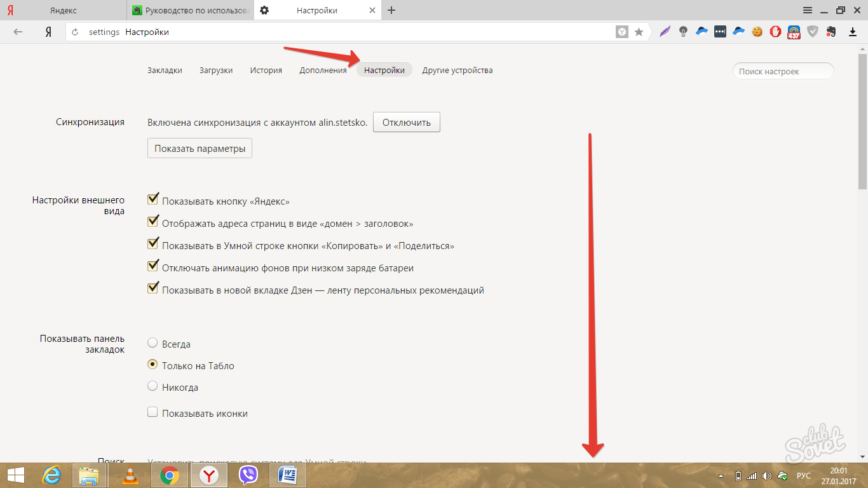The image size is (868, 488).
Task: Switch to the Дополнения tab
Action: (323, 71)
